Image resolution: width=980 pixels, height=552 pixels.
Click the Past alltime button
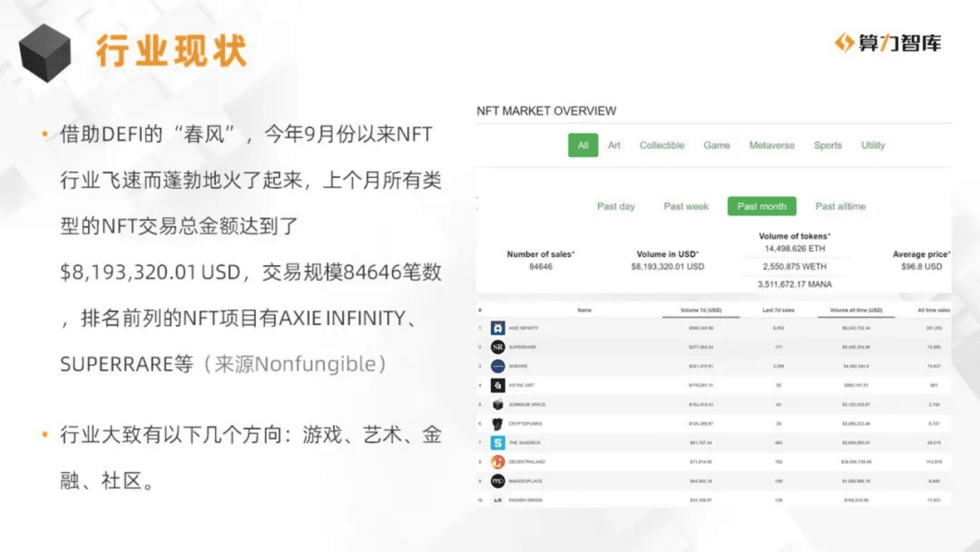(840, 206)
